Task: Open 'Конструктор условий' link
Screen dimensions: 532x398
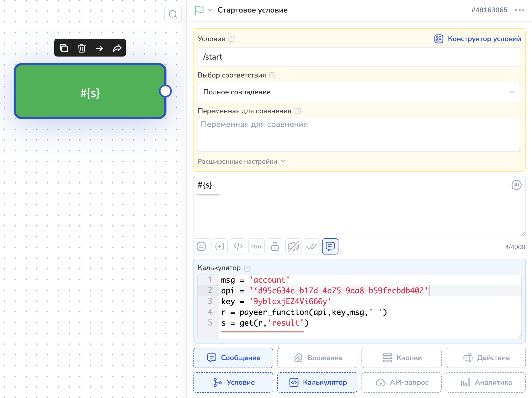Action: coord(478,39)
